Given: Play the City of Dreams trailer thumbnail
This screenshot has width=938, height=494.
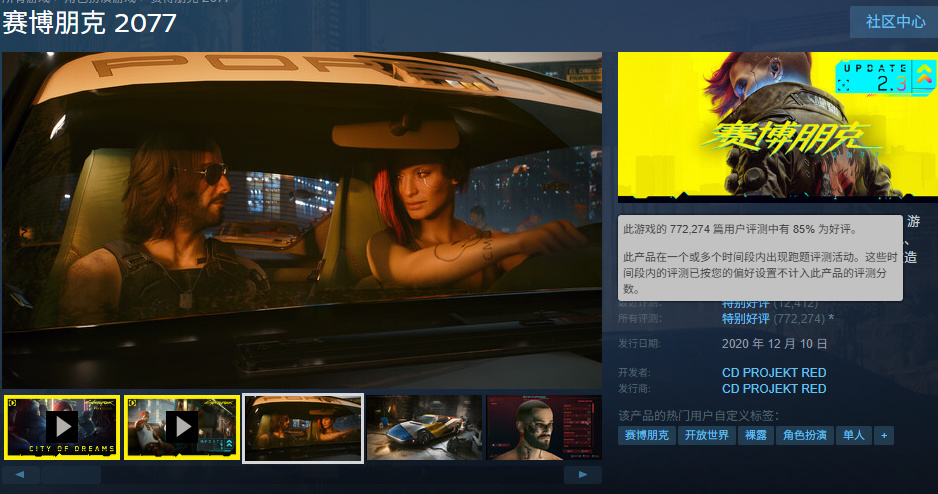Looking at the screenshot, I should (x=62, y=427).
